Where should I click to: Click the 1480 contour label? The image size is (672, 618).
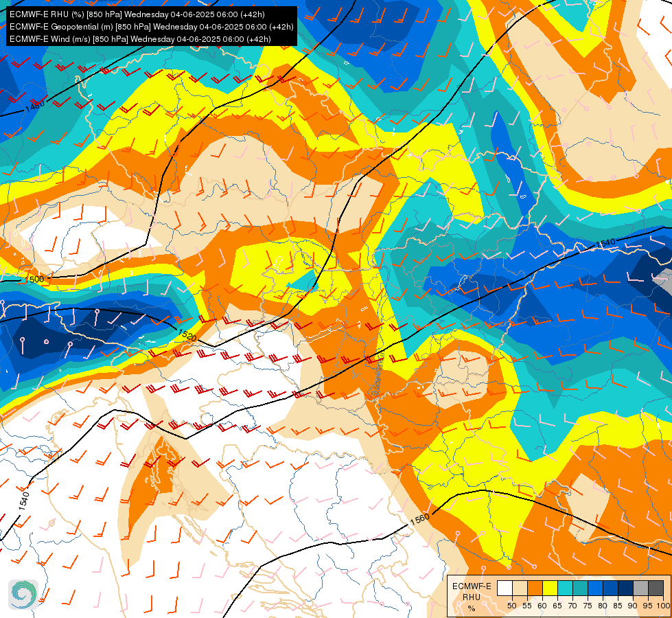[34, 106]
